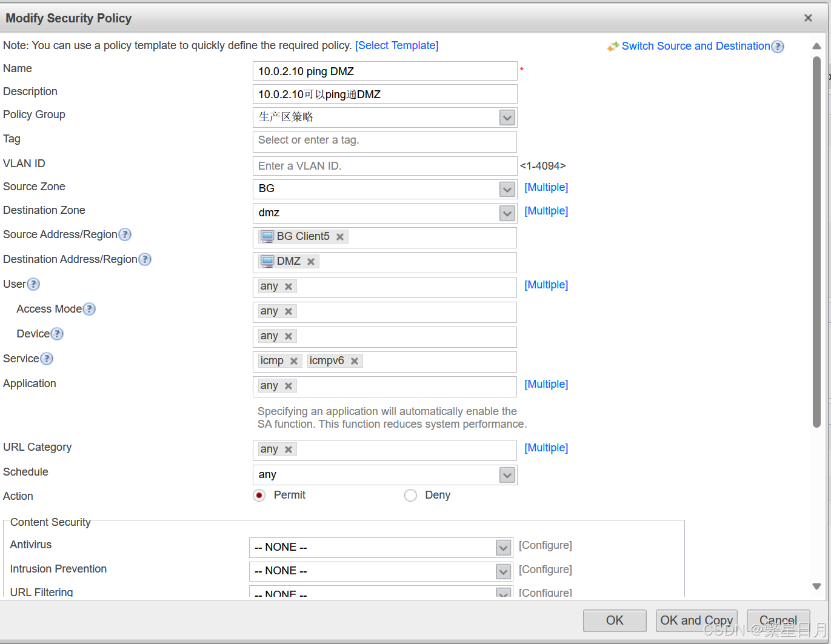Click the VLAN ID input field
Image resolution: width=831 pixels, height=644 pixels.
coord(385,166)
